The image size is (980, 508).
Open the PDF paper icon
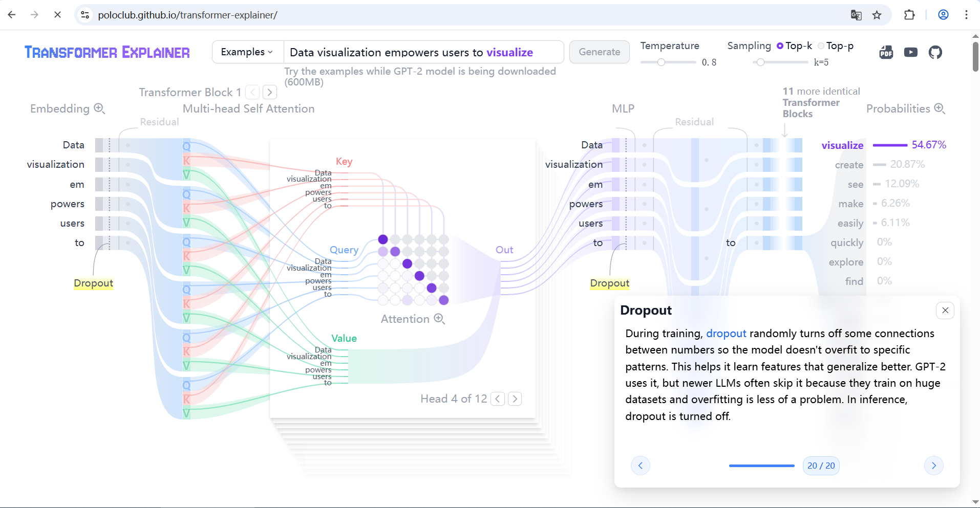[886, 52]
